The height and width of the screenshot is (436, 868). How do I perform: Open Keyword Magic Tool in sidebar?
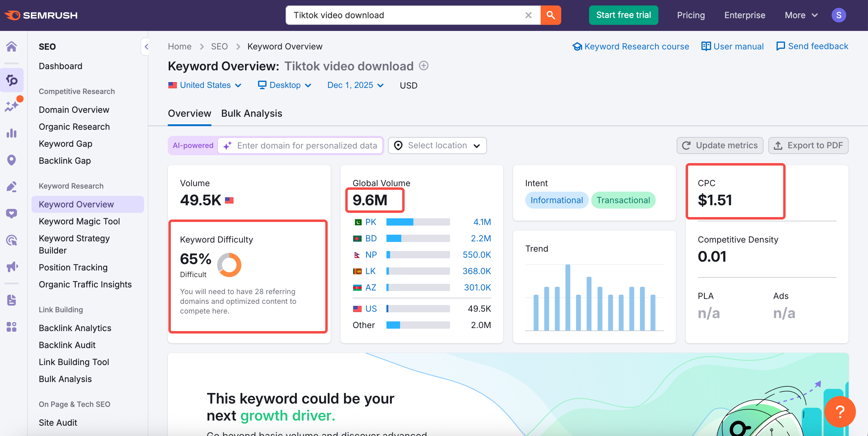point(79,221)
